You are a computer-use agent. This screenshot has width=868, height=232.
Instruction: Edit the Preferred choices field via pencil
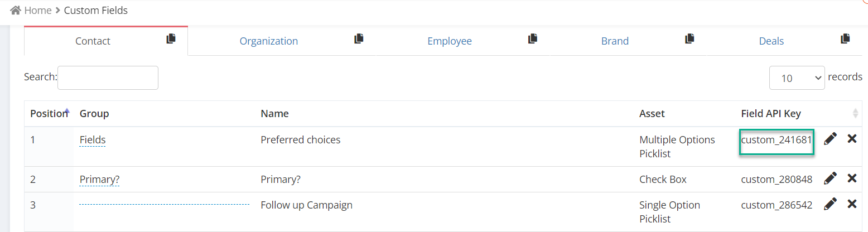pos(831,139)
